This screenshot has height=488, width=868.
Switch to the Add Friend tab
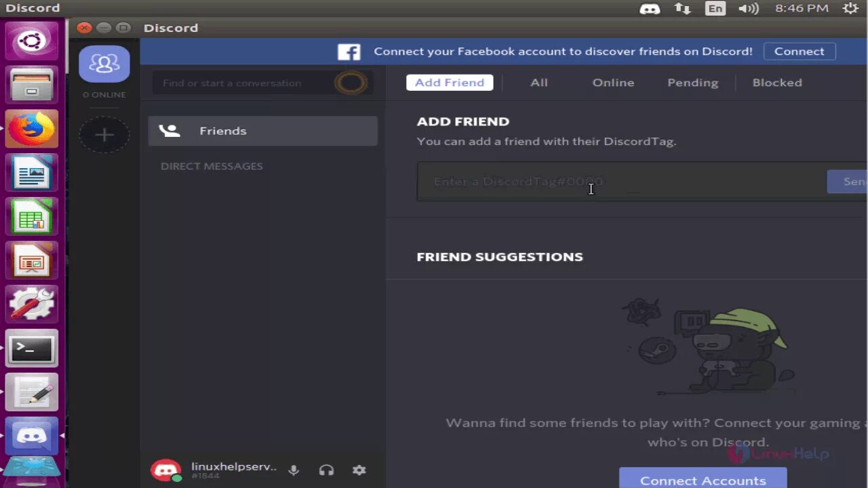point(450,83)
